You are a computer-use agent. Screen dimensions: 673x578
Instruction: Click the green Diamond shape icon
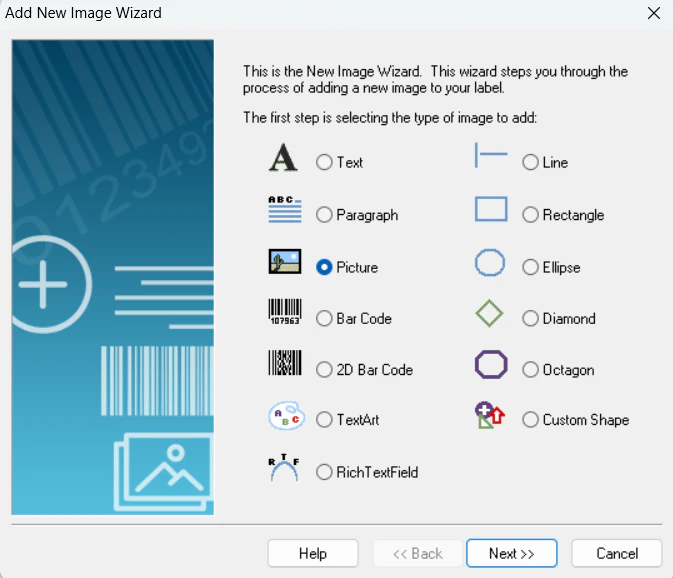[489, 314]
